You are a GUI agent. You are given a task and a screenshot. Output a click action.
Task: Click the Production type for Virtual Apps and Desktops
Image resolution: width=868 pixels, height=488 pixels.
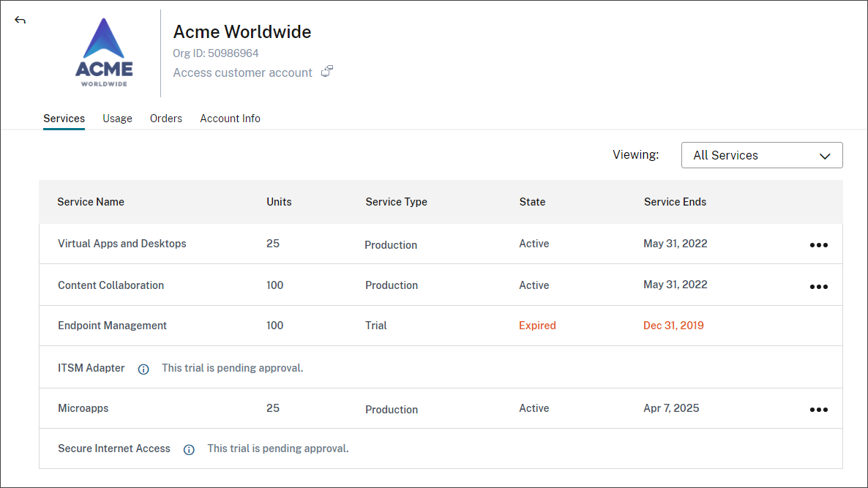(391, 245)
